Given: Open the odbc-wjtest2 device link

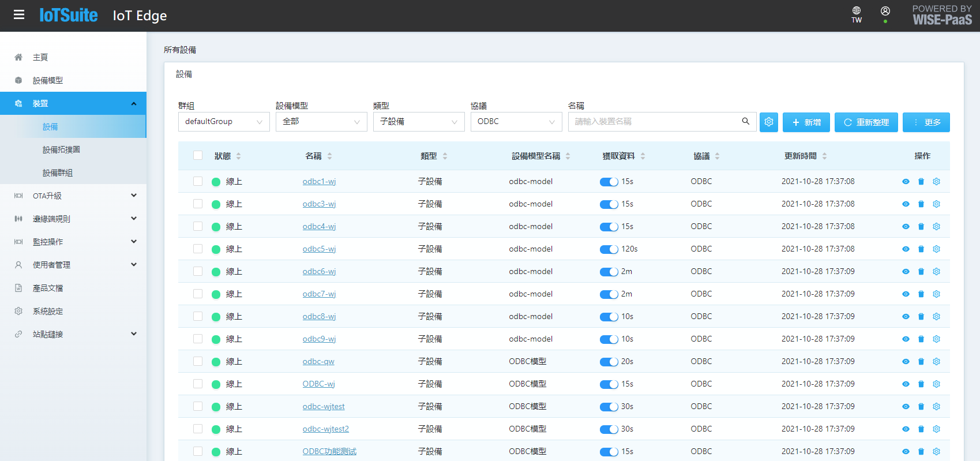Looking at the screenshot, I should (326, 429).
